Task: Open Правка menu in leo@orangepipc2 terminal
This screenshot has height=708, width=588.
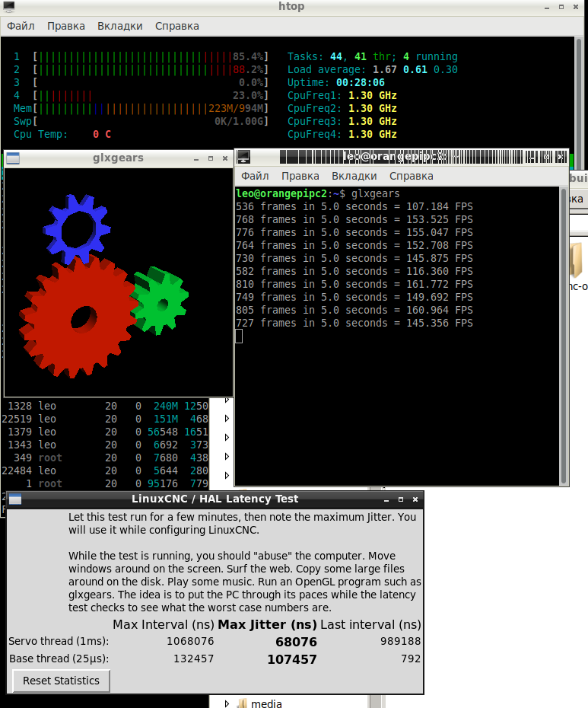Action: tap(300, 176)
